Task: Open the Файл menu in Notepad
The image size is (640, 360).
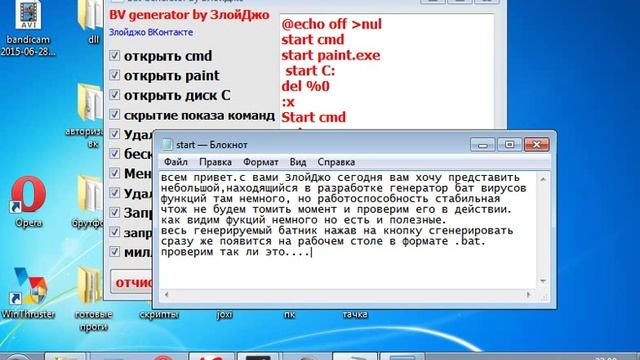Action: (176, 162)
